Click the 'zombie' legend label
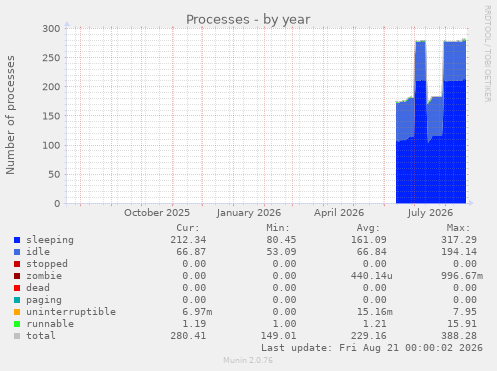This screenshot has width=497, height=371. click(x=44, y=276)
